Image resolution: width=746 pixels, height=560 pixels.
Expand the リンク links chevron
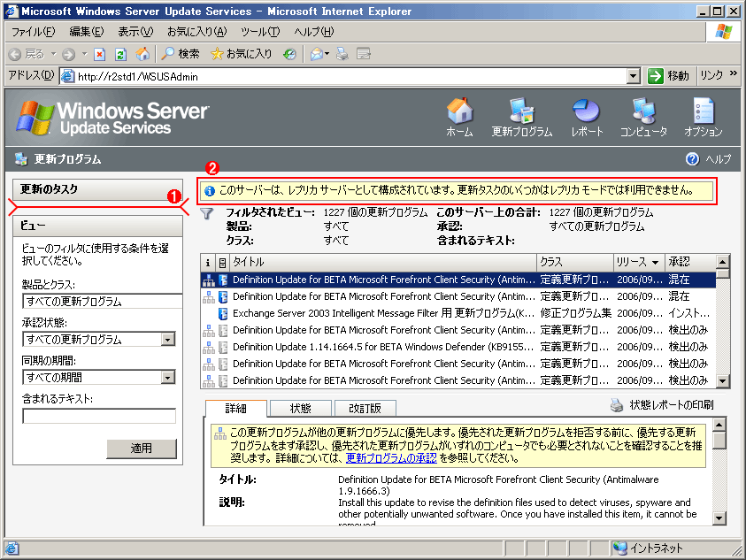(733, 73)
